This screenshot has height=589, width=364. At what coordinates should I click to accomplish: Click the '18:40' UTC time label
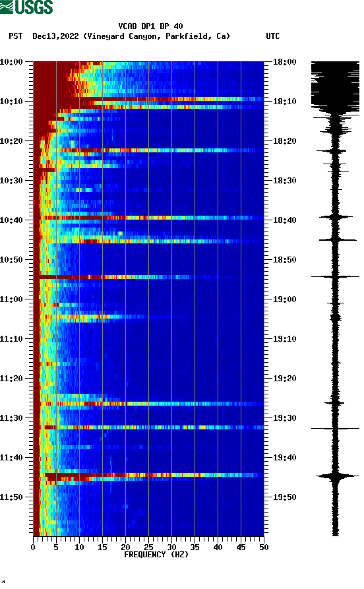(x=285, y=220)
